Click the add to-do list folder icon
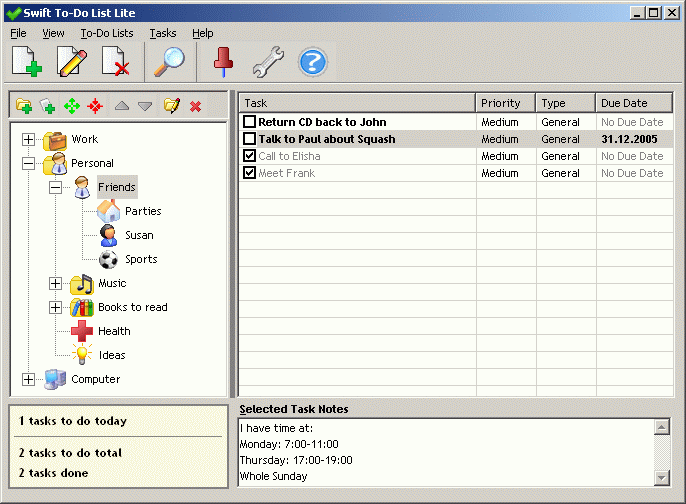The image size is (686, 504). pos(24,106)
